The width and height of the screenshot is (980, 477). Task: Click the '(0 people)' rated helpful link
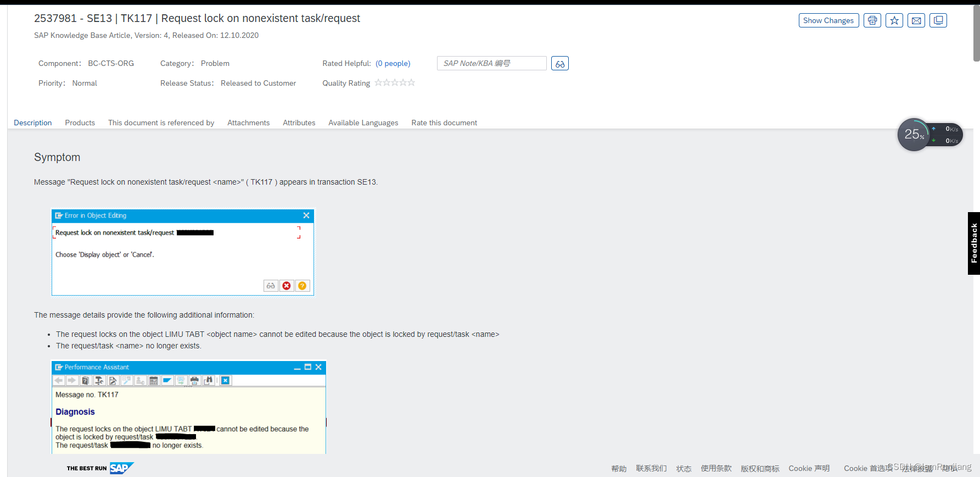(393, 63)
